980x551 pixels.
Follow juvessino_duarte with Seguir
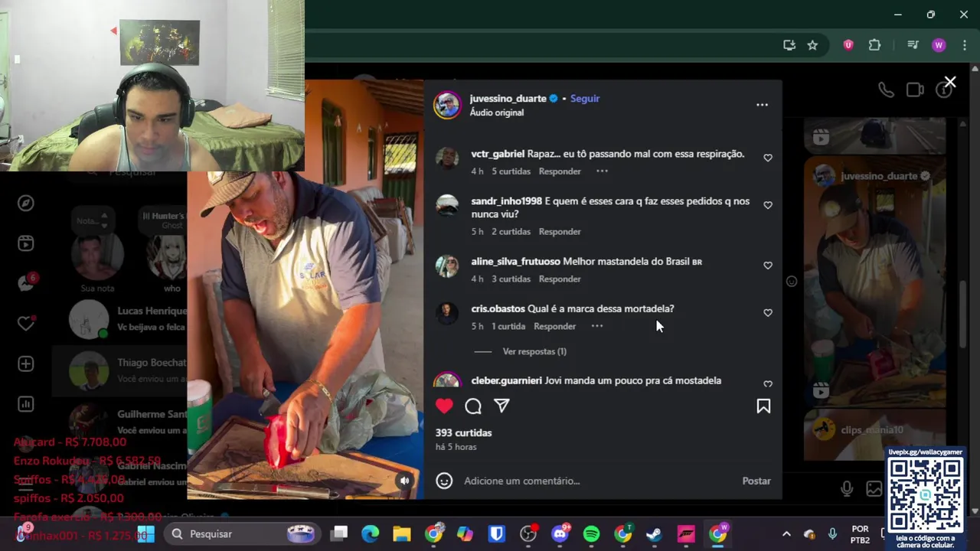pos(585,98)
